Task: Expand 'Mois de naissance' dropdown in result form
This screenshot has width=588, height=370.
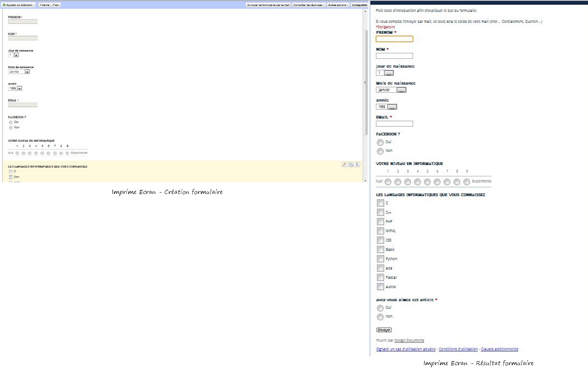Action: (x=401, y=90)
